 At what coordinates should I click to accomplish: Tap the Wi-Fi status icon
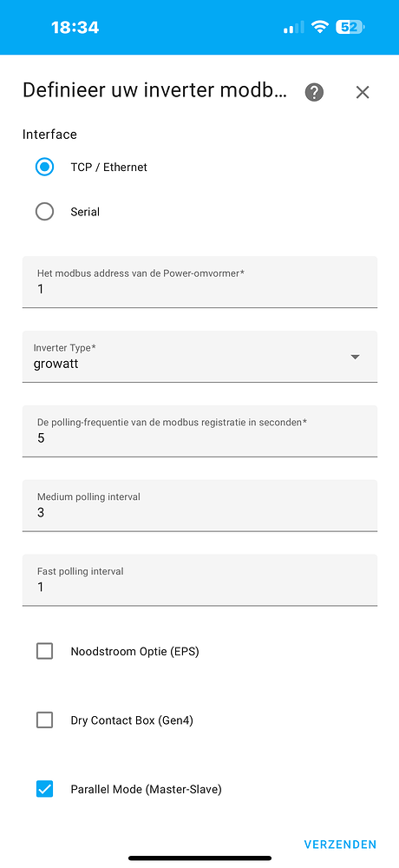(319, 27)
